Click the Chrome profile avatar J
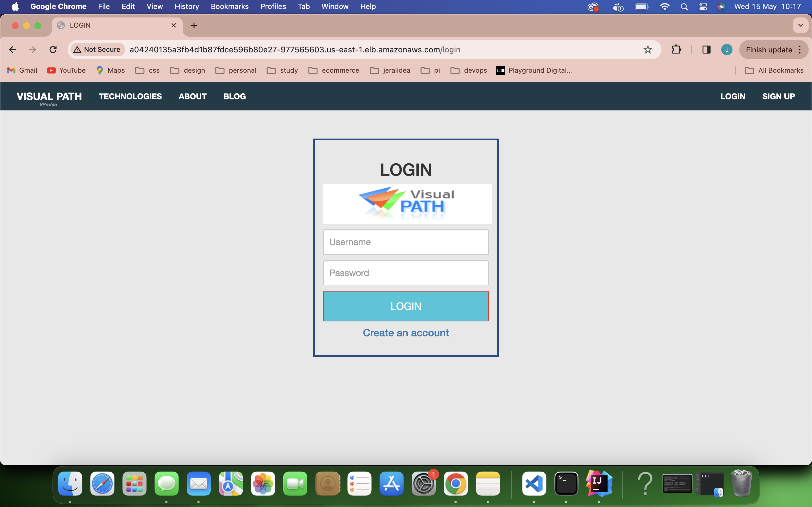The width and height of the screenshot is (812, 507). (x=727, y=50)
